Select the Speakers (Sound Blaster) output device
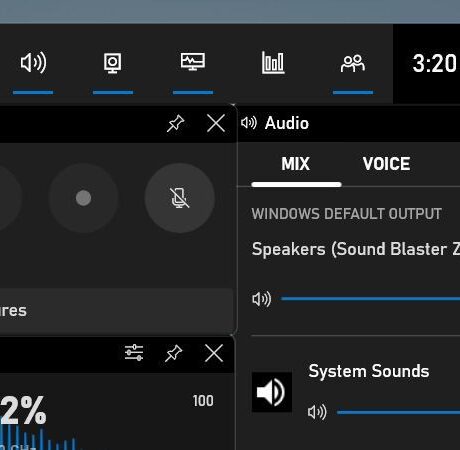The image size is (460, 450). 356,249
